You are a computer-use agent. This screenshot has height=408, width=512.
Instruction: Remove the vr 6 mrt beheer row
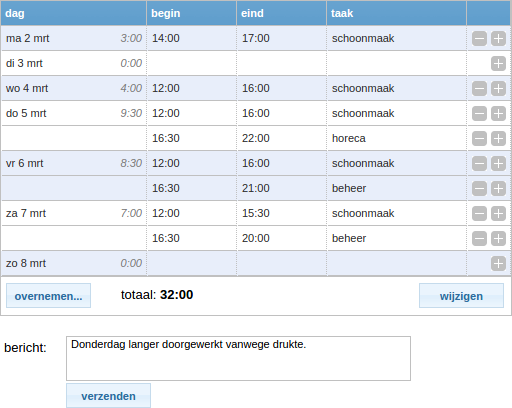coord(479,189)
